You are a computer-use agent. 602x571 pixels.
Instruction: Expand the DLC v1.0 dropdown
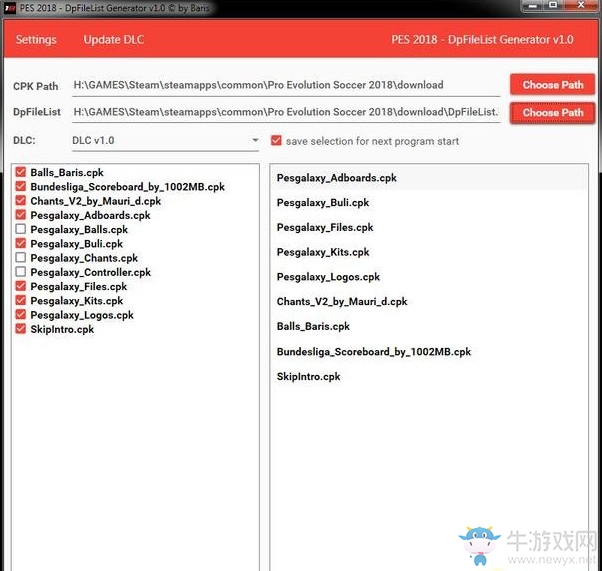(165, 141)
